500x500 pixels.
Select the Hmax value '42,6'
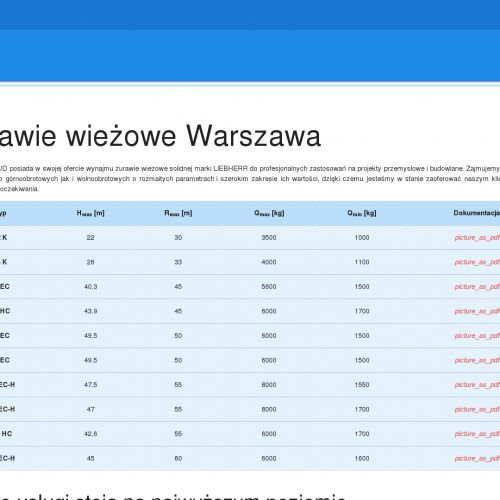90,434
